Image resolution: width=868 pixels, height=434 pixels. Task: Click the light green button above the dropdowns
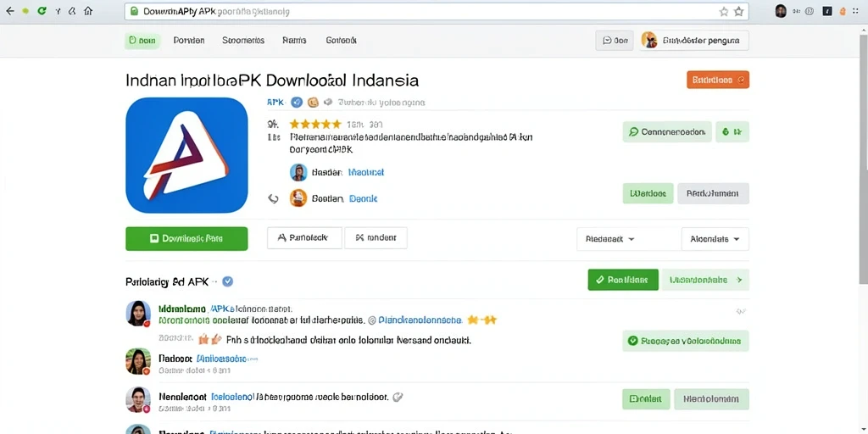tap(648, 194)
